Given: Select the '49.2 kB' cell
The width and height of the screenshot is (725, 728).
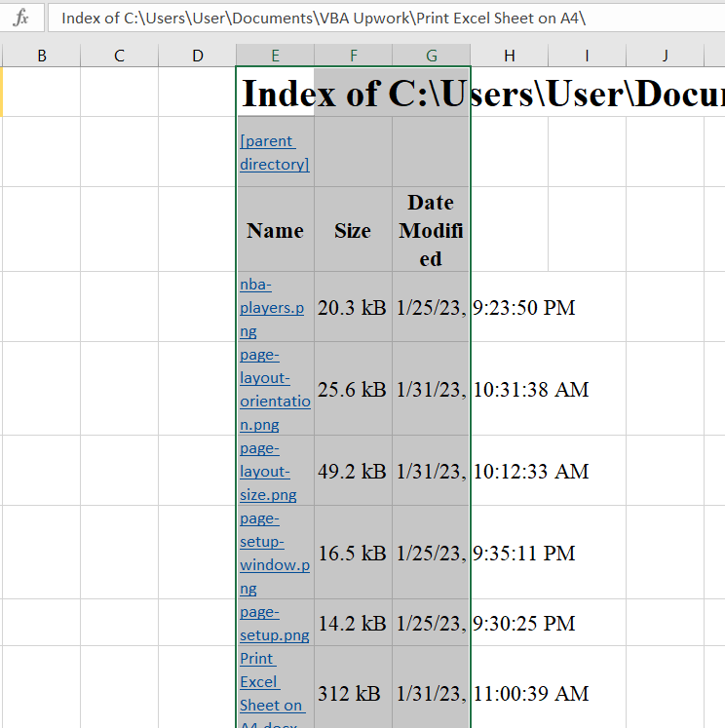Looking at the screenshot, I should (353, 472).
